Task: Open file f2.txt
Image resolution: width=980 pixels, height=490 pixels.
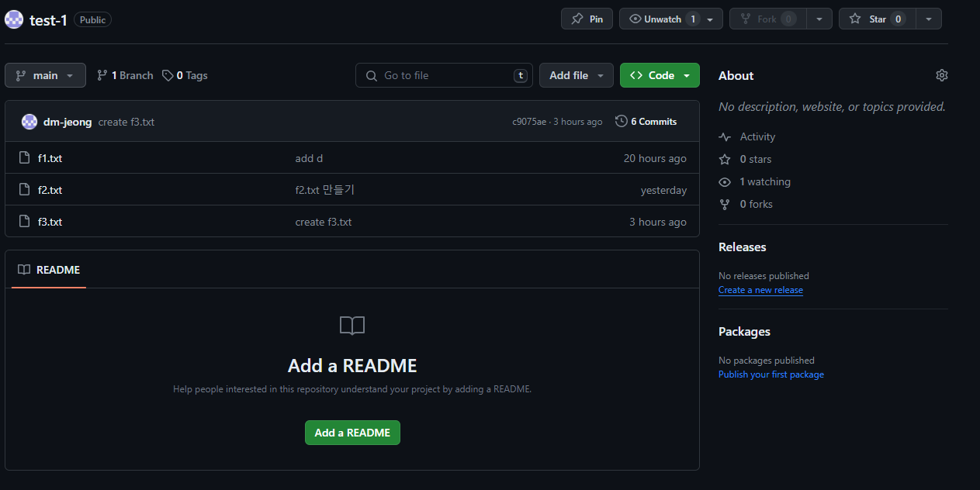Action: [x=50, y=190]
